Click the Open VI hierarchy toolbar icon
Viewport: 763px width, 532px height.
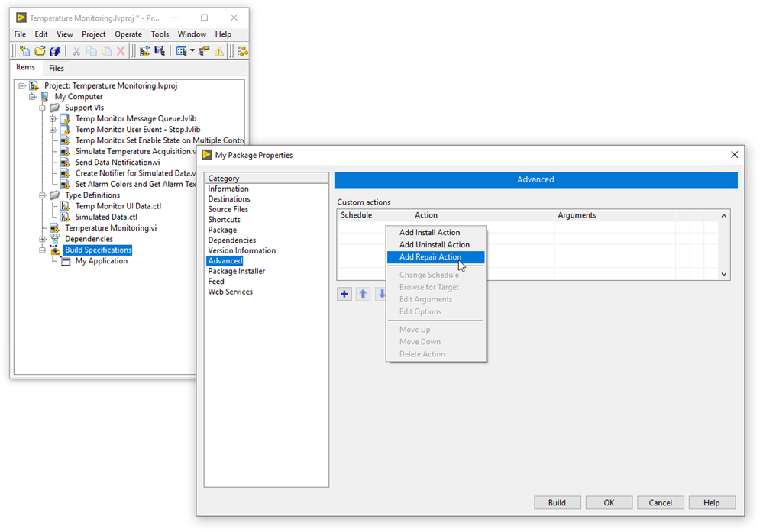pyautogui.click(x=144, y=50)
